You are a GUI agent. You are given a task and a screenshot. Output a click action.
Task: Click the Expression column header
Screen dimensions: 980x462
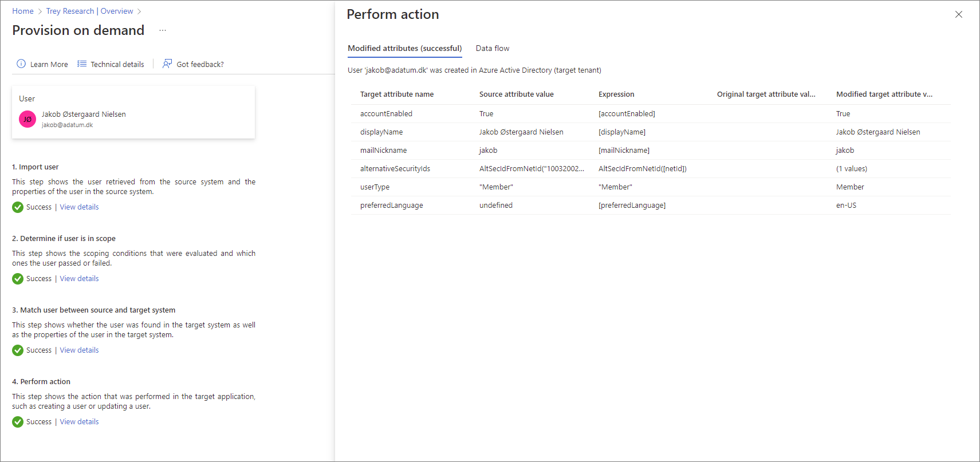click(x=616, y=94)
